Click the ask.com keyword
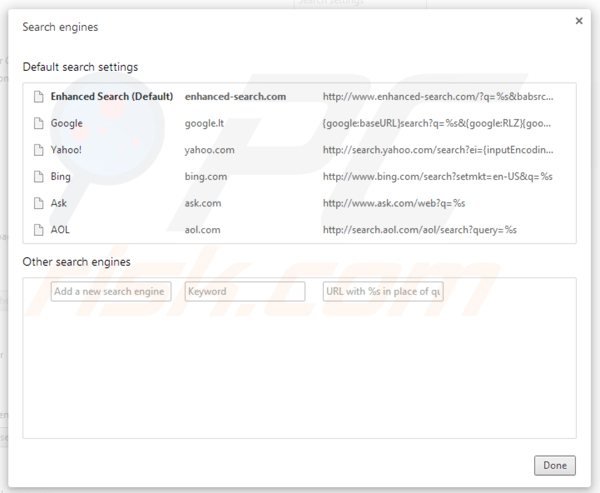This screenshot has width=600, height=493. [x=203, y=203]
